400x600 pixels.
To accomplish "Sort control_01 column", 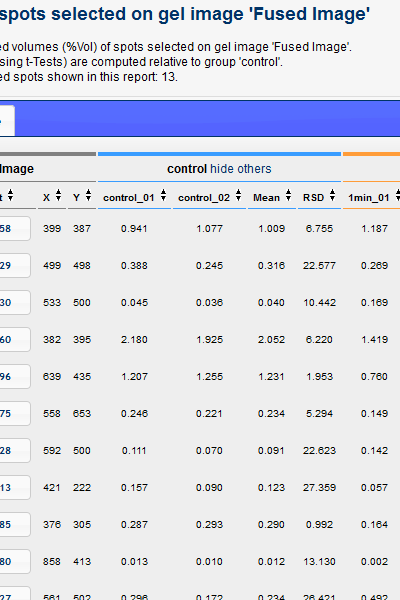I will point(163,195).
